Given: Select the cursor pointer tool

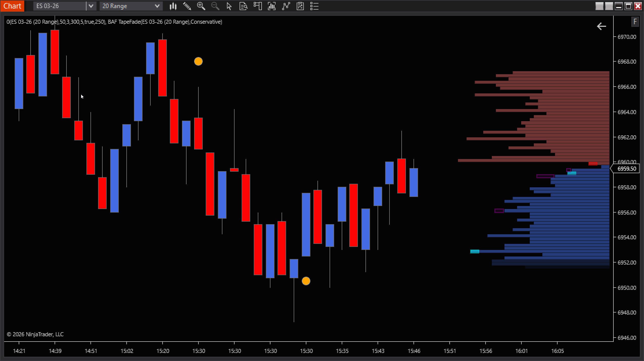Looking at the screenshot, I should [229, 6].
